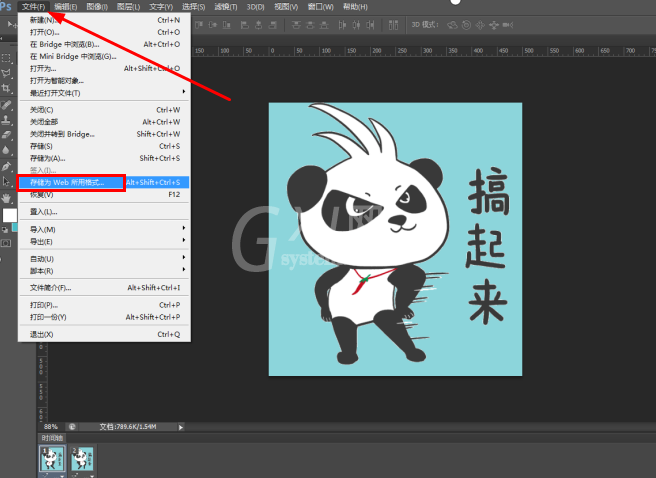Click the align bottom edges icon

(227, 25)
